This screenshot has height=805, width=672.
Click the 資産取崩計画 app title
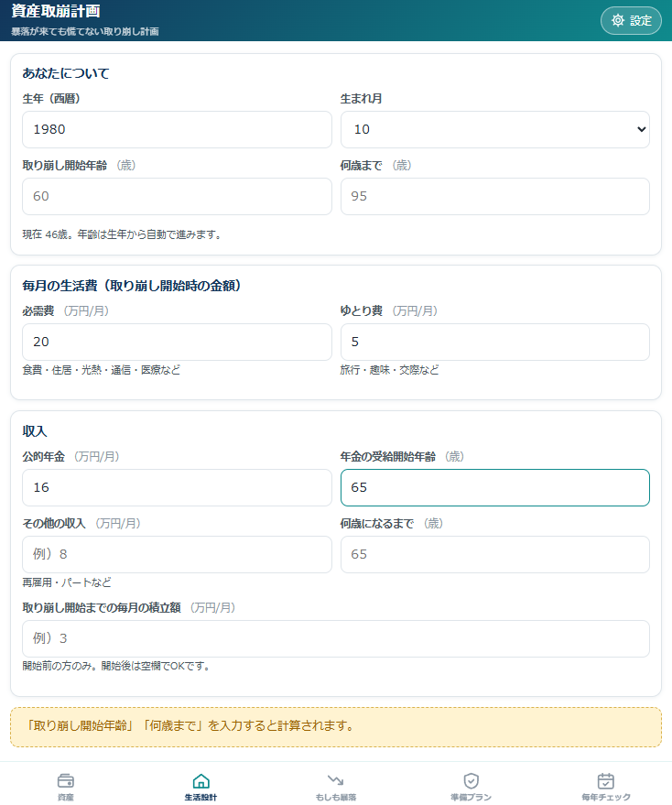pos(56,11)
